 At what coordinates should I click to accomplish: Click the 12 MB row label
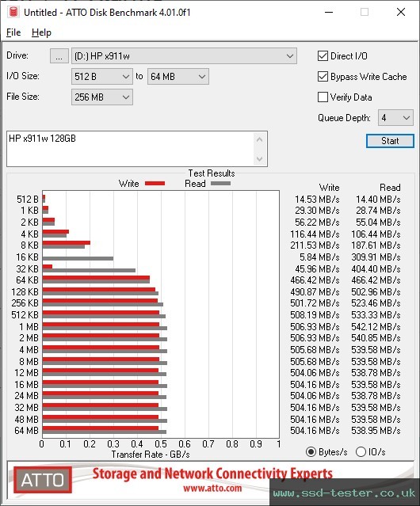[x=26, y=373]
